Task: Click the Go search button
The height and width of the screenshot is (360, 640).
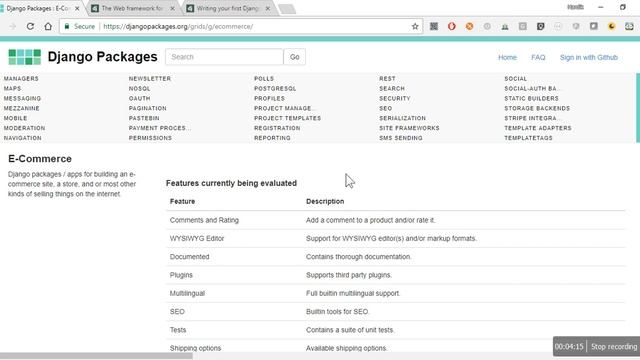Action: 295,57
